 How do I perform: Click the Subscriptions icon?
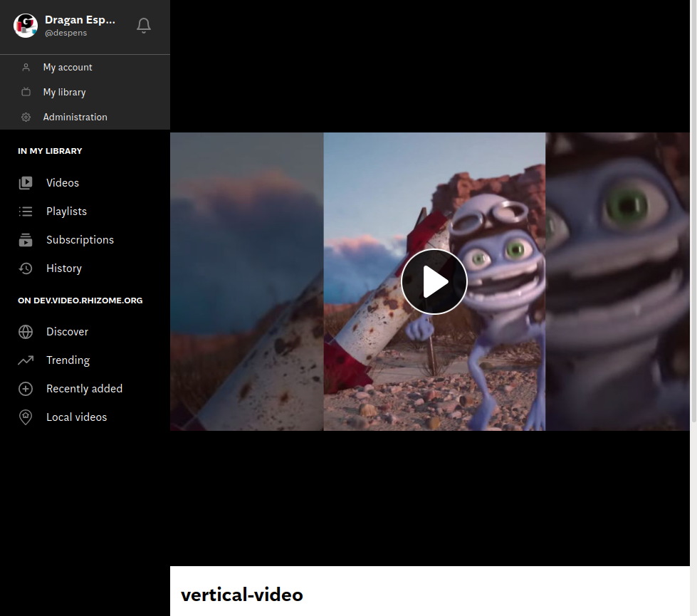click(x=26, y=240)
